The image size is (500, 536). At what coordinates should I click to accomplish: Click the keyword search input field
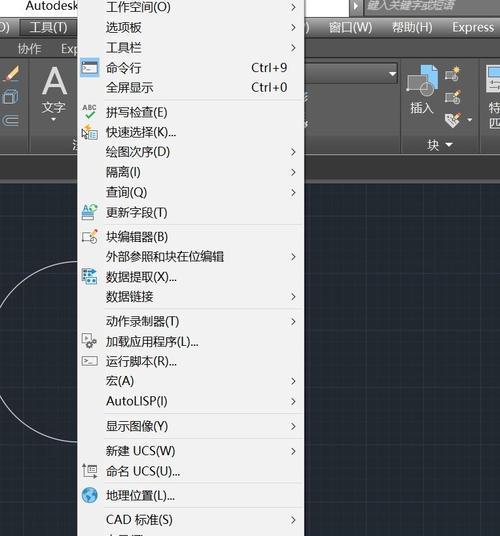(x=432, y=6)
